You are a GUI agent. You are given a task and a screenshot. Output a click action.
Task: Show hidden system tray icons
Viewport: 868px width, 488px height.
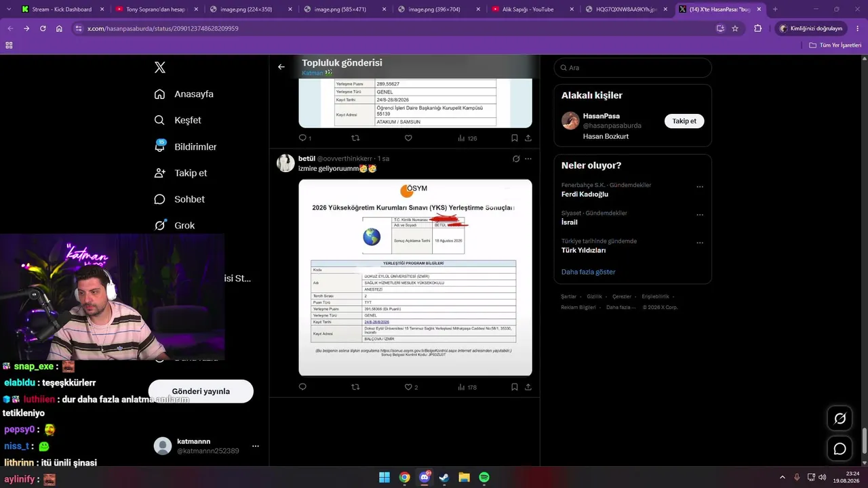pos(782,477)
